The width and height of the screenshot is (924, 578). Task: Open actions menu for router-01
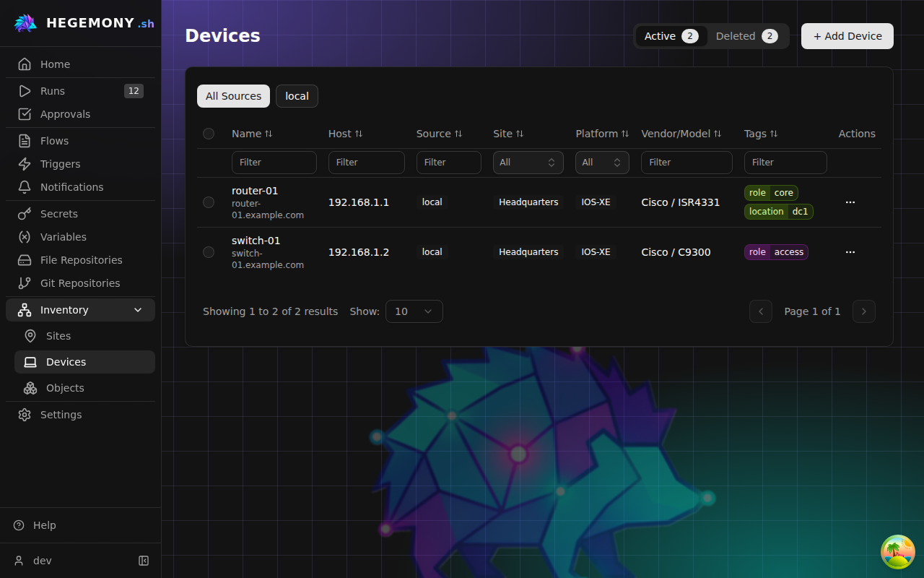coord(850,202)
